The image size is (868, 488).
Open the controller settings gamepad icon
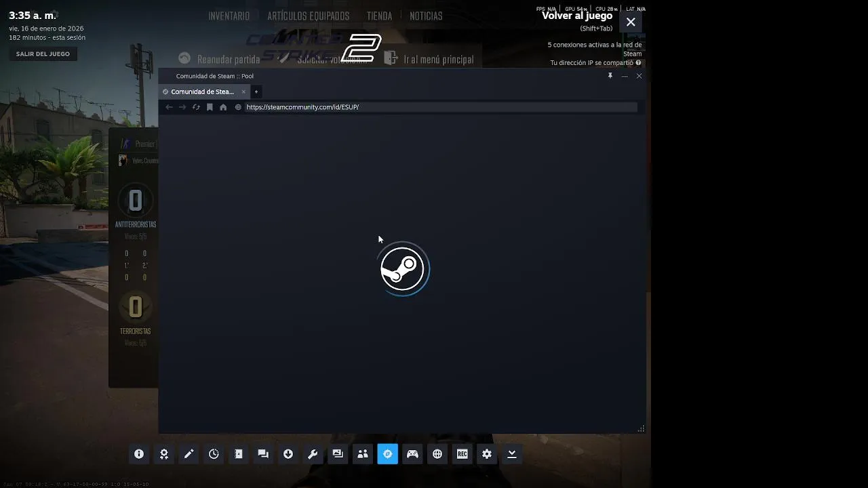(x=412, y=454)
